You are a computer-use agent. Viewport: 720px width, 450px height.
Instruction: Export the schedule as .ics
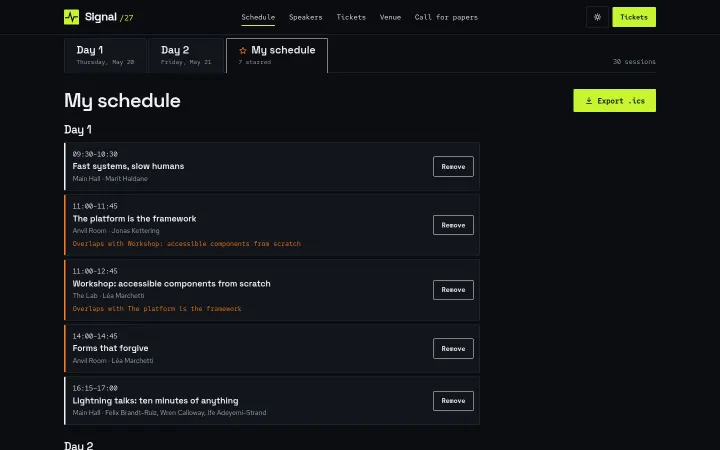(614, 101)
